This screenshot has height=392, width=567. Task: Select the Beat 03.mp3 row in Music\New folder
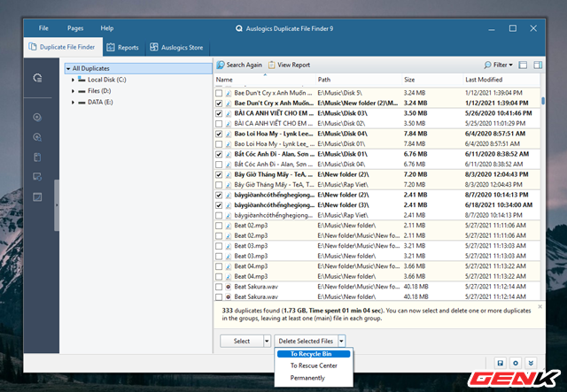click(377, 256)
